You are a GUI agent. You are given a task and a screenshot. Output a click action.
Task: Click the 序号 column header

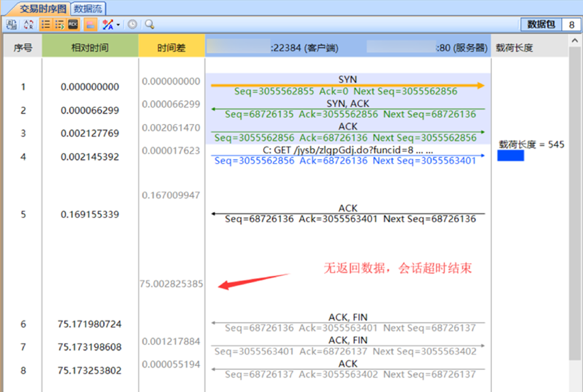click(x=23, y=48)
